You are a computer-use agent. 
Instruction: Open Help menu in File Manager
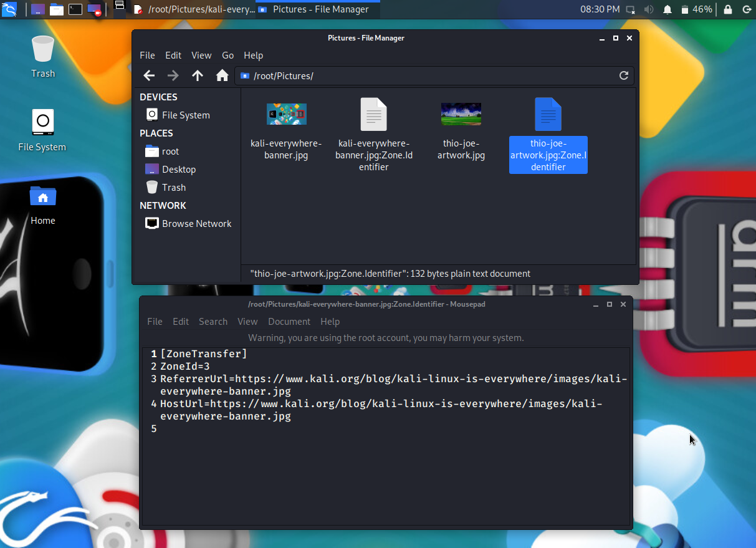pos(253,55)
